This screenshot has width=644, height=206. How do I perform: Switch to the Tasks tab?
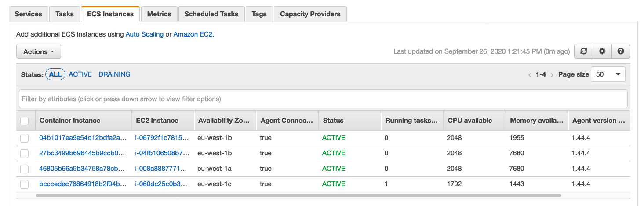click(x=65, y=14)
